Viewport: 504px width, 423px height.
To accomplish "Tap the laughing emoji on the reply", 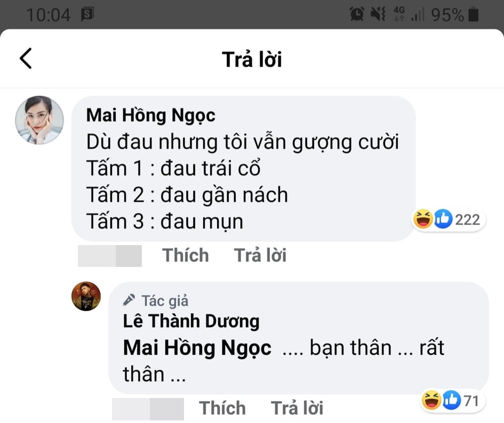I will click(431, 400).
